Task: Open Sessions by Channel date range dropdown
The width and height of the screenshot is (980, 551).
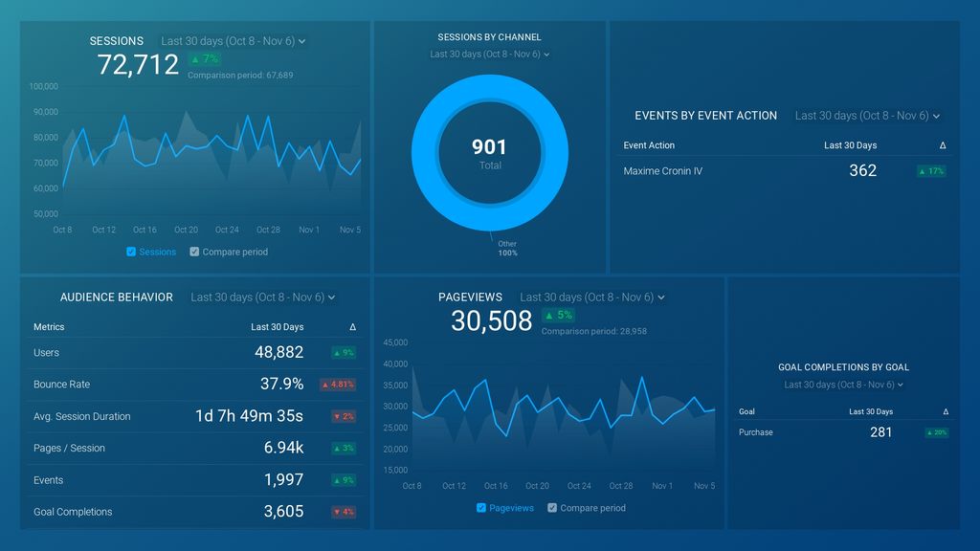Action: (489, 55)
